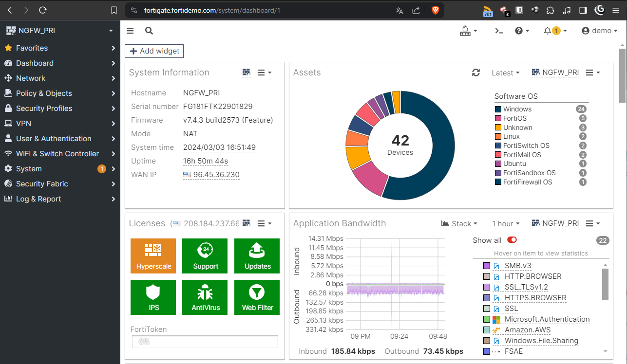This screenshot has height=364, width=627.
Task: Click the browser sidebar panel icon
Action: (583, 10)
